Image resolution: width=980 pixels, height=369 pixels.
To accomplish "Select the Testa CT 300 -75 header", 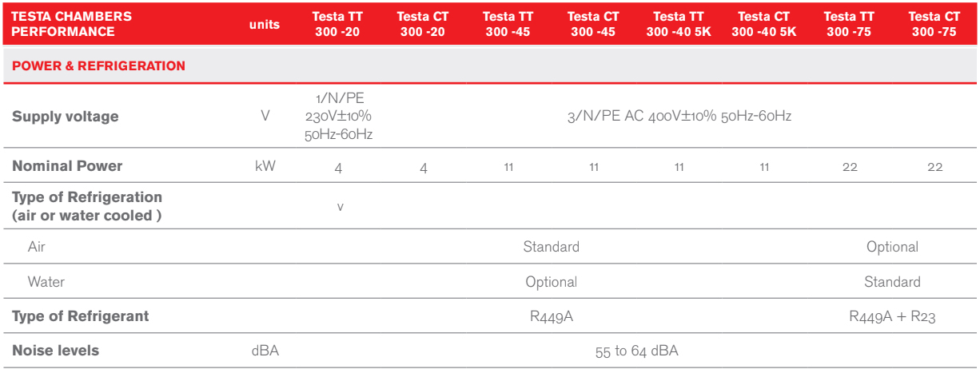I will coord(934,24).
